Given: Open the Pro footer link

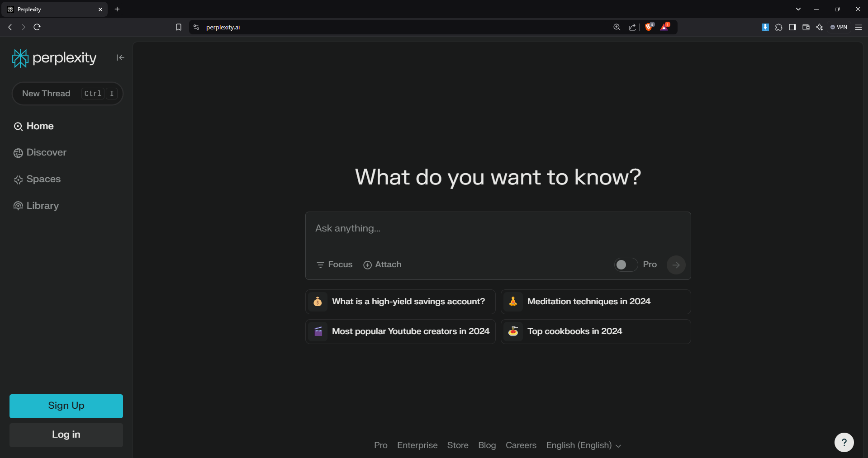Looking at the screenshot, I should click(x=381, y=445).
